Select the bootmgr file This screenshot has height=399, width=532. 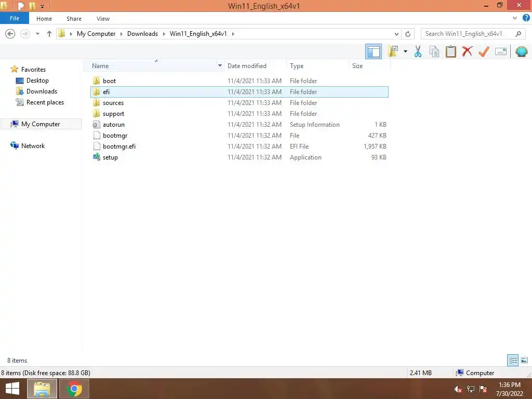tap(240, 136)
